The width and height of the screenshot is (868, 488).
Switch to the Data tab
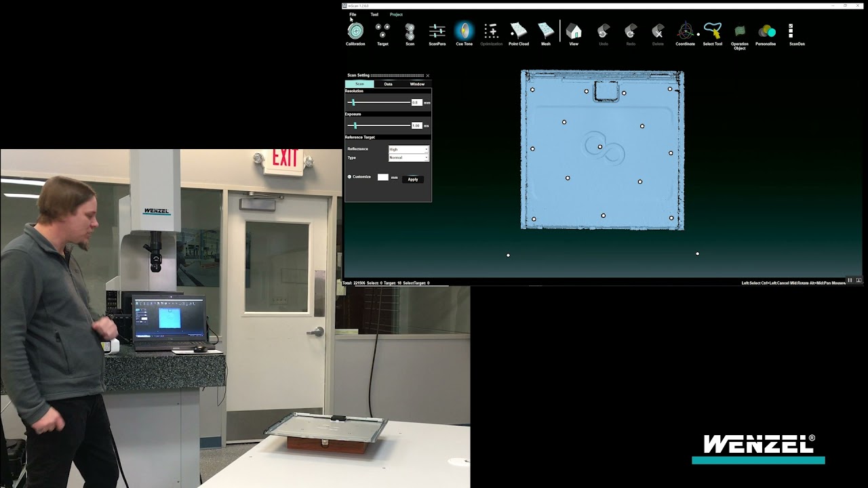[x=388, y=84]
